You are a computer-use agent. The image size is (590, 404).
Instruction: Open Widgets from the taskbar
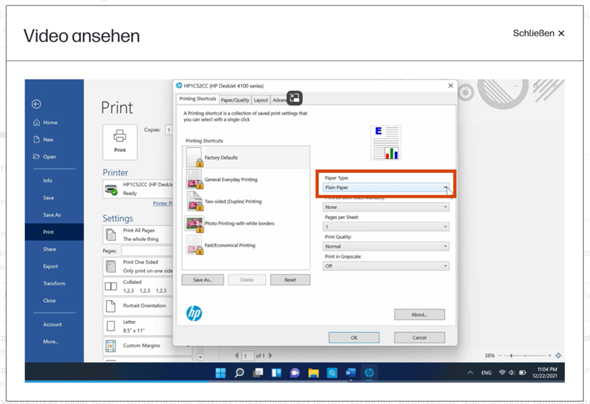click(x=276, y=373)
